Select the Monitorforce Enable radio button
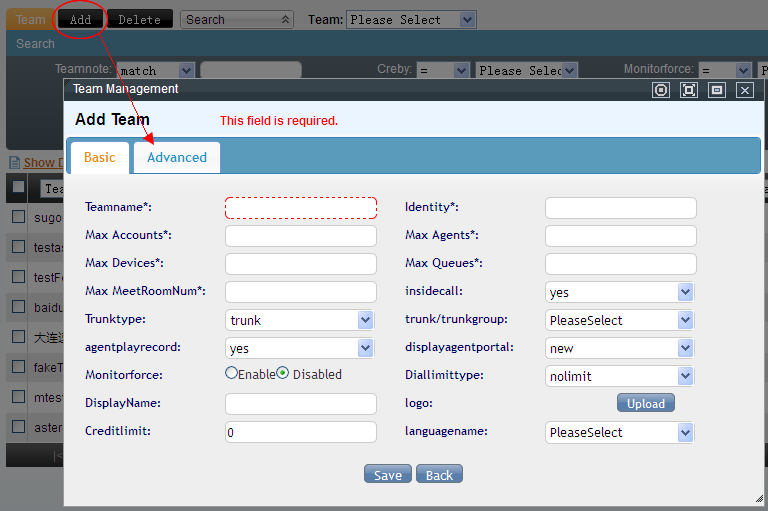 [232, 373]
